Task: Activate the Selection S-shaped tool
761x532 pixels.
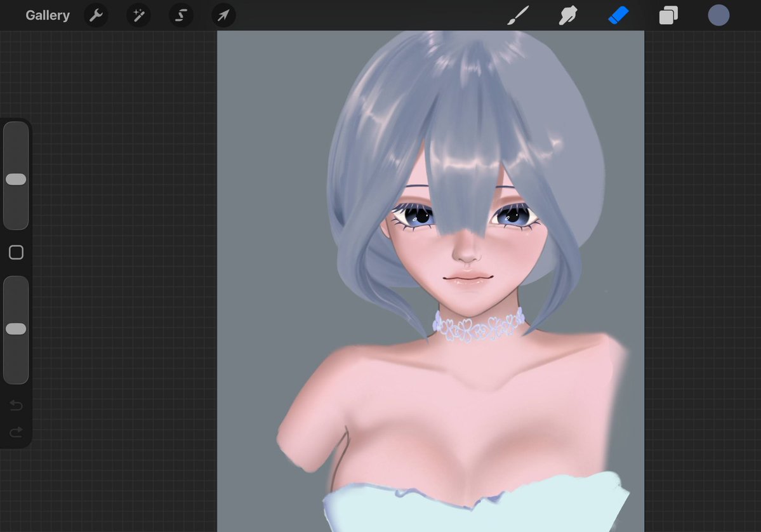Action: pos(181,15)
